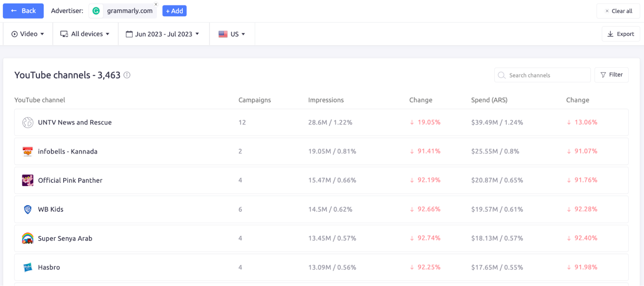Open the Filter options

pyautogui.click(x=611, y=75)
